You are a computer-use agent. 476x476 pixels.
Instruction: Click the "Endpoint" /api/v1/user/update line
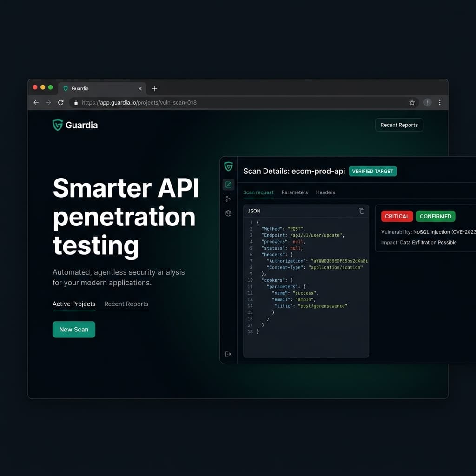[303, 235]
